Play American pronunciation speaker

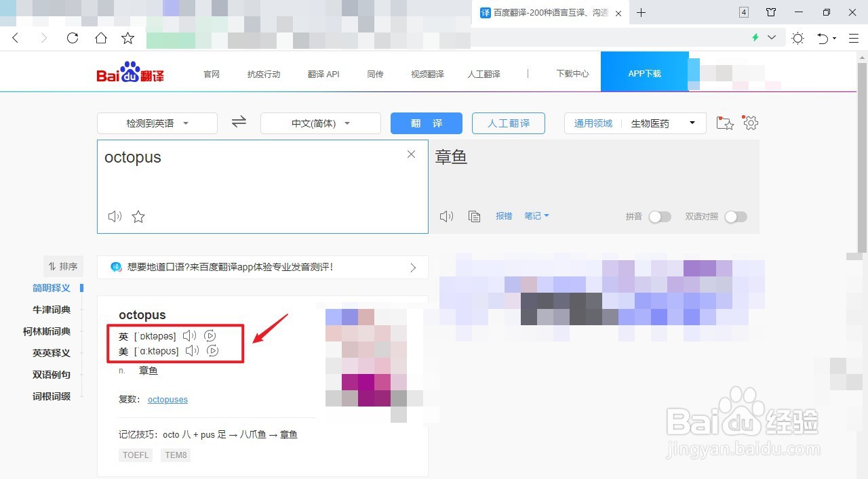pos(193,351)
